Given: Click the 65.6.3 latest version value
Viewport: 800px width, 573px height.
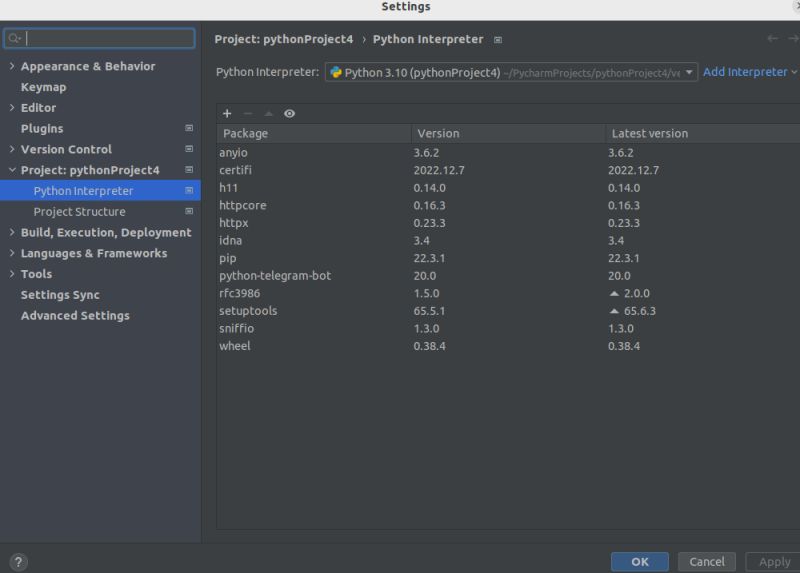Looking at the screenshot, I should [x=640, y=311].
